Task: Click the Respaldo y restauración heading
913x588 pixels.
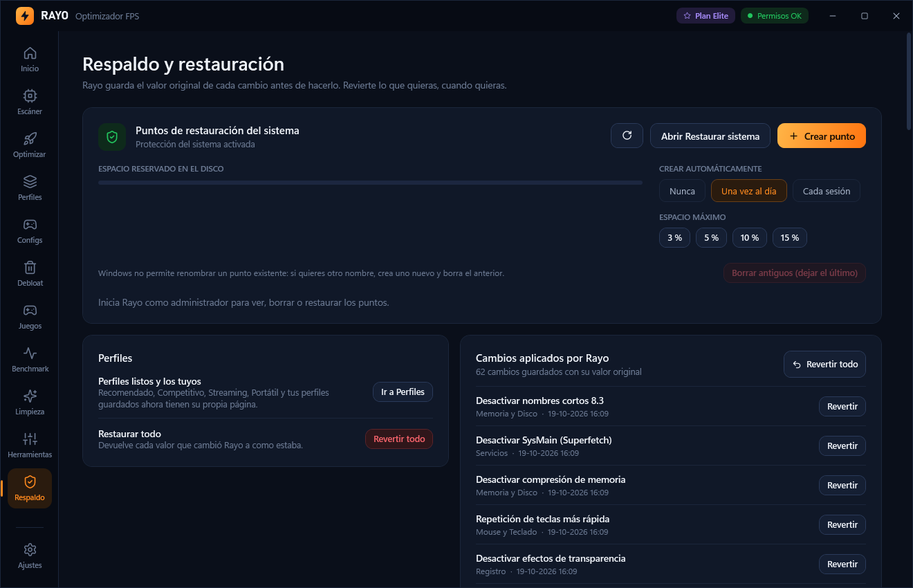Action: (x=183, y=64)
